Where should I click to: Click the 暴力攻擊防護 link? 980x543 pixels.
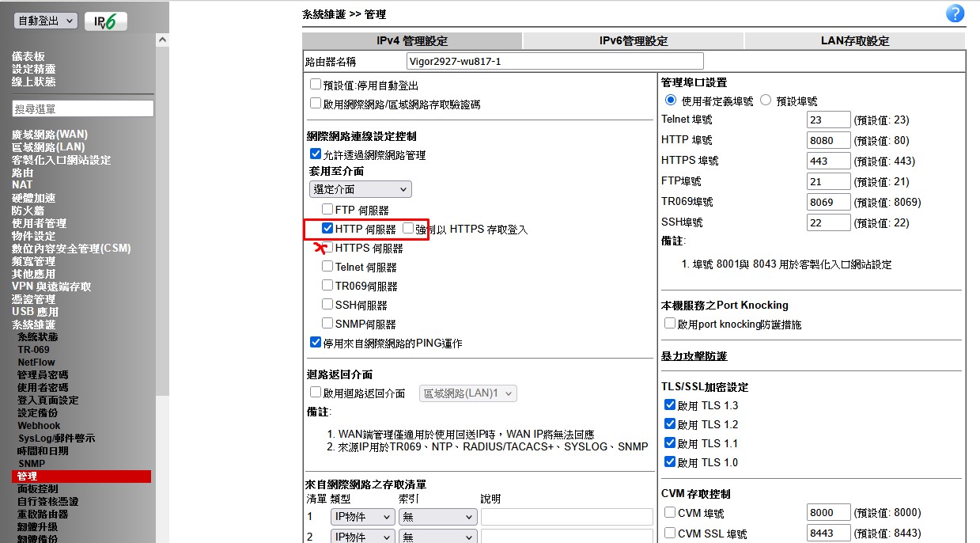click(x=694, y=356)
